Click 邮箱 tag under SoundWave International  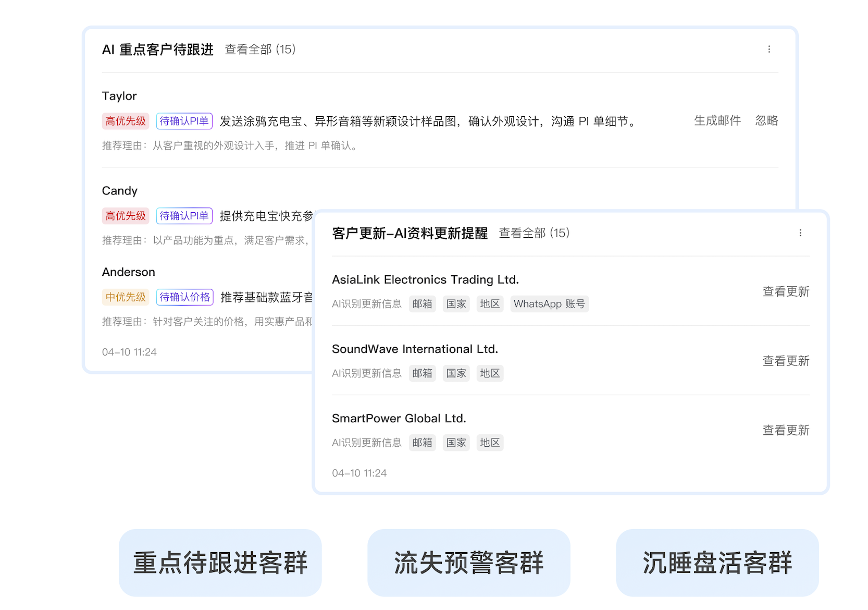pyautogui.click(x=422, y=373)
